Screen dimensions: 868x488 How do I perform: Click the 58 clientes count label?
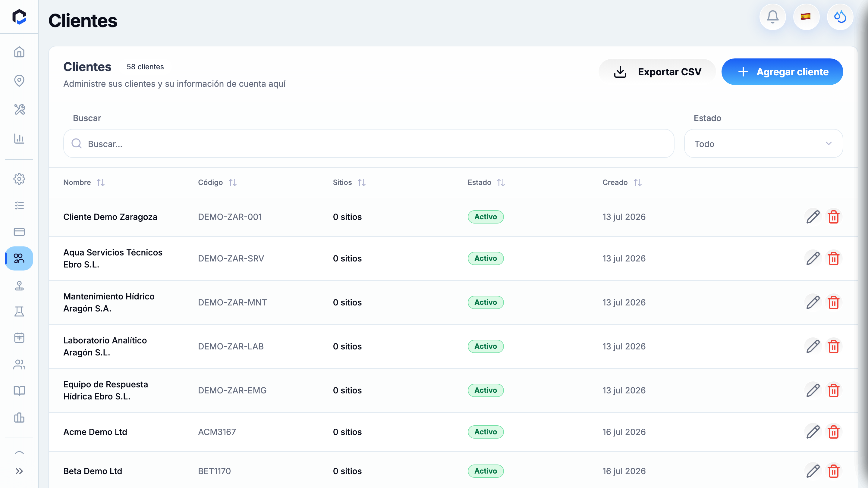click(x=145, y=67)
